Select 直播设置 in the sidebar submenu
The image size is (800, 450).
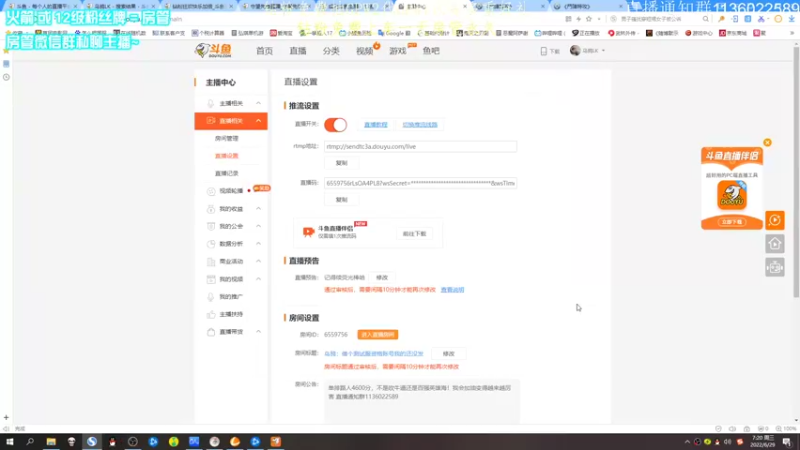[x=227, y=156]
